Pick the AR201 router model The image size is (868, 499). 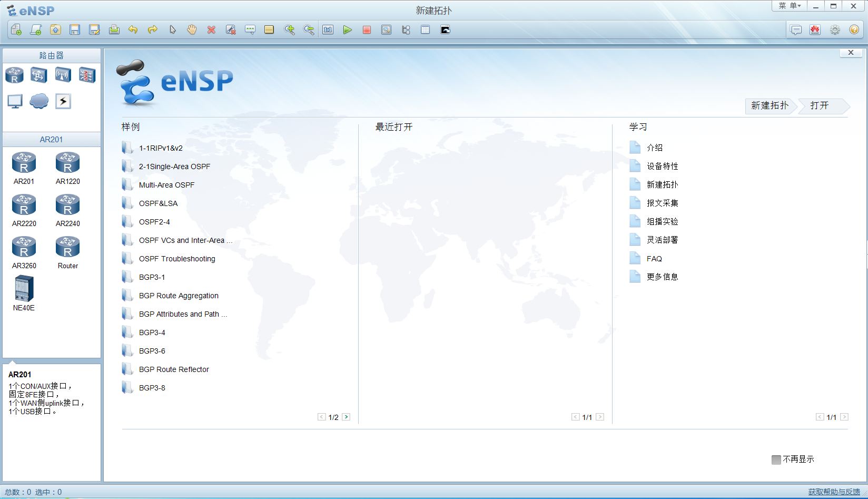coord(24,169)
